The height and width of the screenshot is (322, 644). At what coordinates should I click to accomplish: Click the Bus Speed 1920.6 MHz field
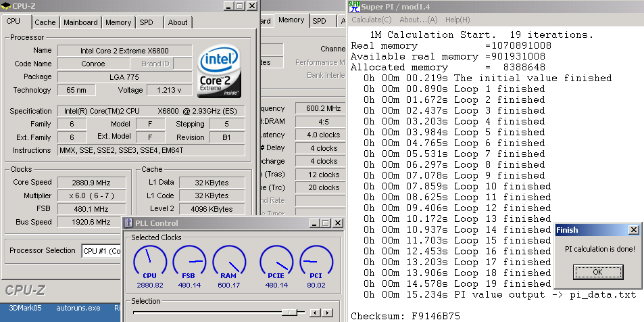(91, 222)
